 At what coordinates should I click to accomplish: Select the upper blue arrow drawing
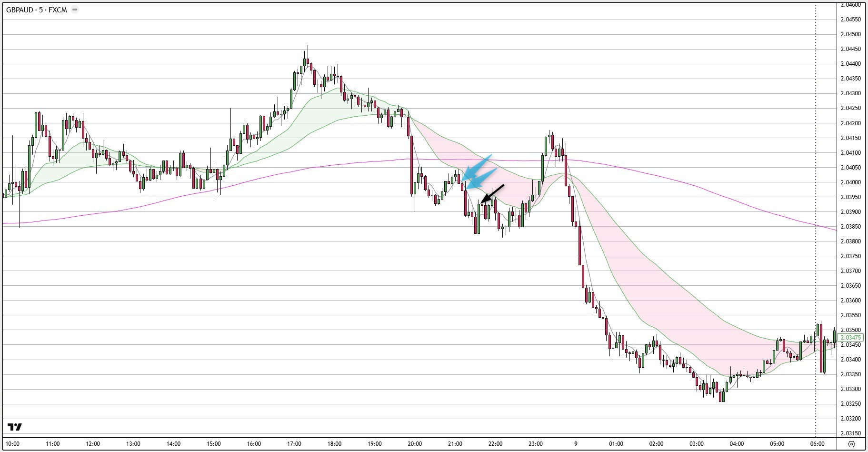(479, 165)
